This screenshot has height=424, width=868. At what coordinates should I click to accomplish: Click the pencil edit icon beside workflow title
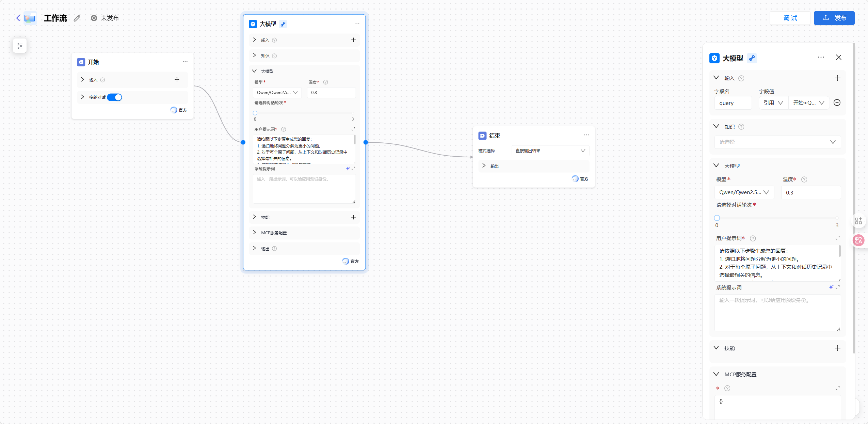[77, 18]
